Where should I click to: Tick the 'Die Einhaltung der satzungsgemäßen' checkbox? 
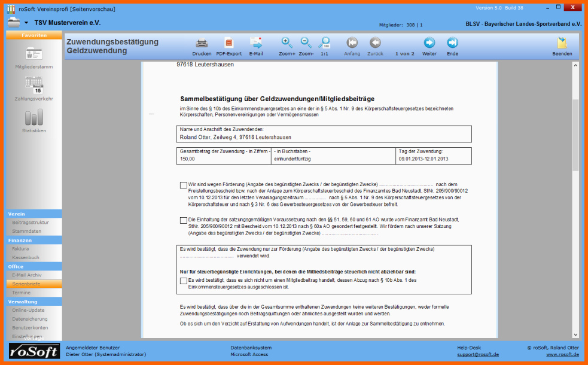pos(183,220)
